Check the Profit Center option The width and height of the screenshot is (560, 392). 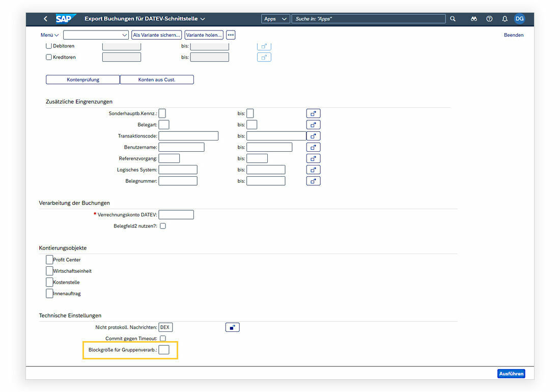click(49, 259)
